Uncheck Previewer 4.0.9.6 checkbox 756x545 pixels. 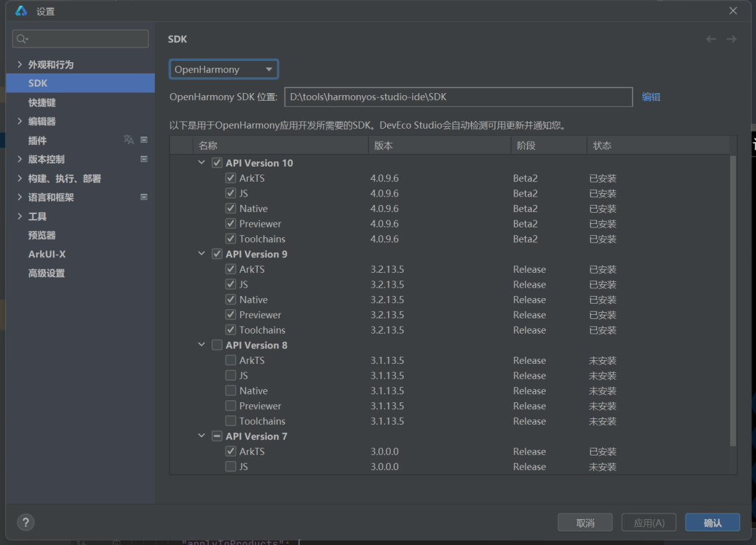click(230, 224)
